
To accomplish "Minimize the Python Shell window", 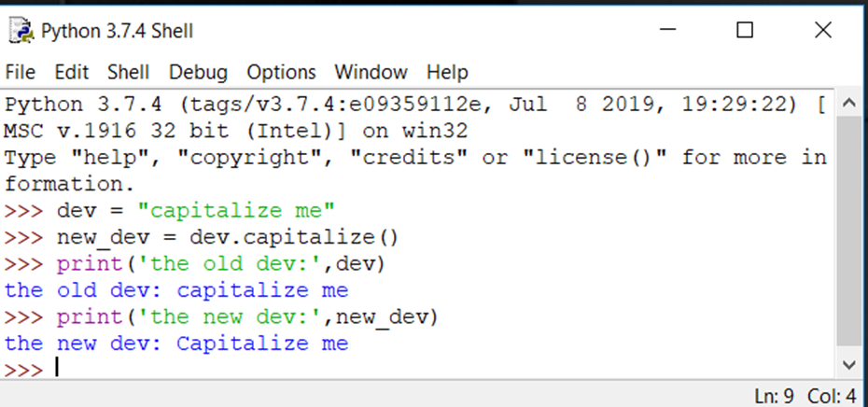I will 667,31.
